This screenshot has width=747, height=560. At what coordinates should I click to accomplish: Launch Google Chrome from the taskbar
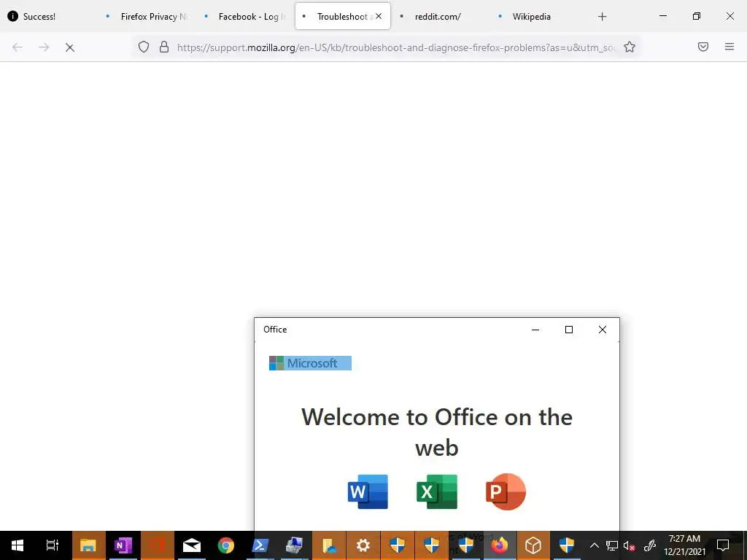tap(226, 545)
